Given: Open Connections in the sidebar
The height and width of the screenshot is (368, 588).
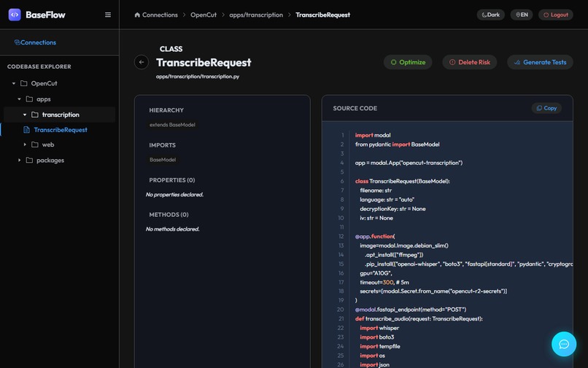Looking at the screenshot, I should point(35,42).
